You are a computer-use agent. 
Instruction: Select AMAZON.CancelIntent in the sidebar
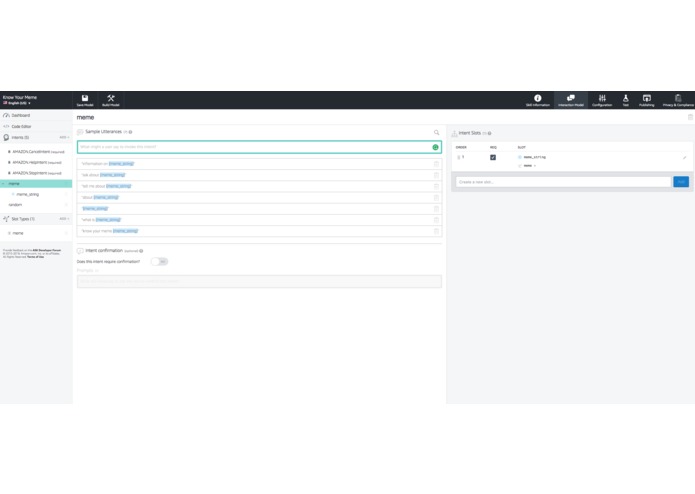click(36, 152)
